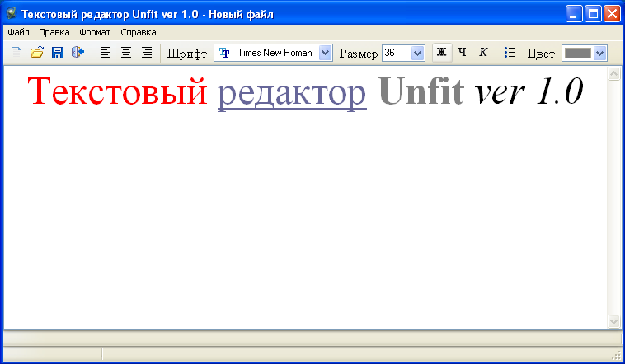
Task: Toggle italic formatting (К)
Action: tap(483, 53)
